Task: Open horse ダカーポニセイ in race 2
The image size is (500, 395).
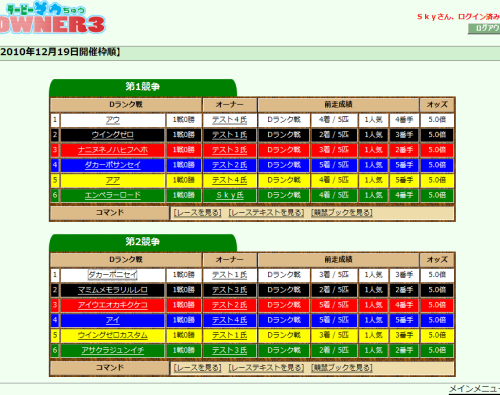Action: pos(113,275)
